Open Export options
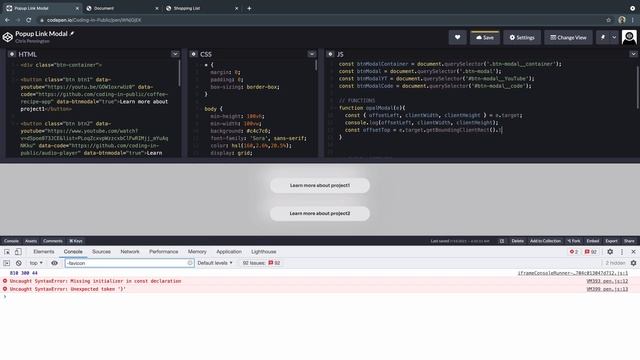 pyautogui.click(x=611, y=241)
